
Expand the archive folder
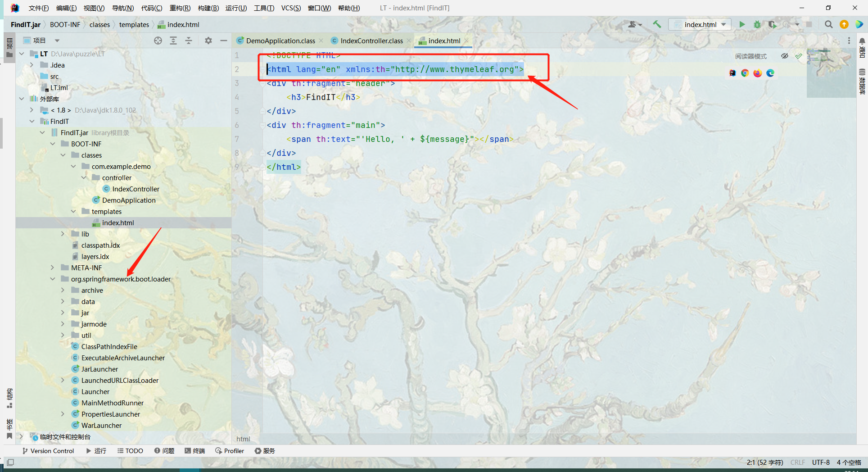click(63, 290)
